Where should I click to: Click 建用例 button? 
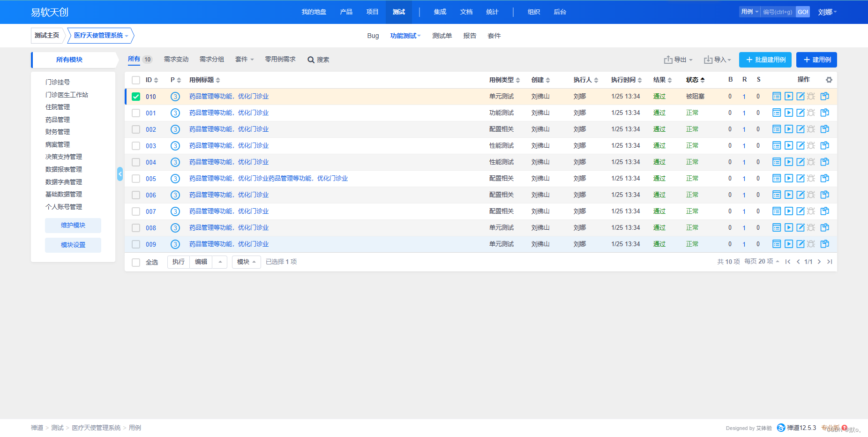(816, 60)
